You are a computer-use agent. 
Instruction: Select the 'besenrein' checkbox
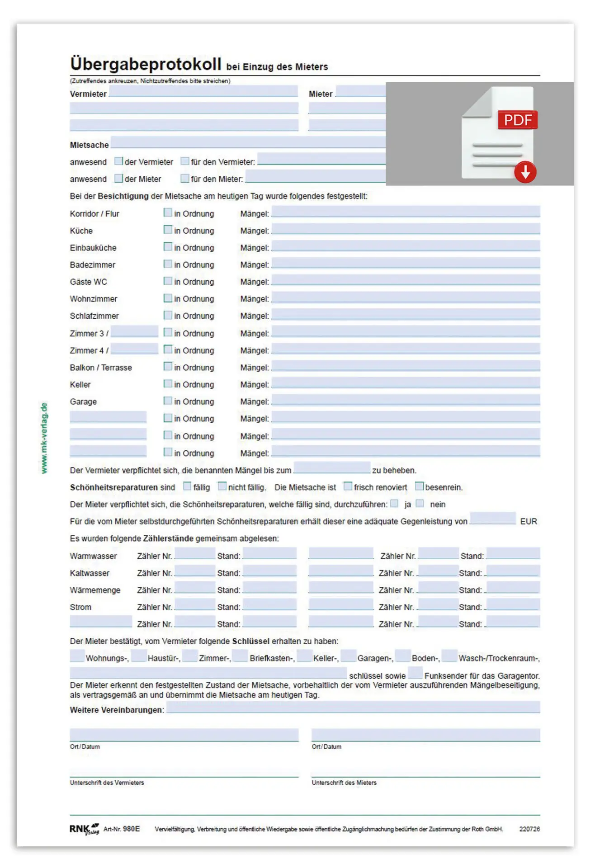pos(419,486)
